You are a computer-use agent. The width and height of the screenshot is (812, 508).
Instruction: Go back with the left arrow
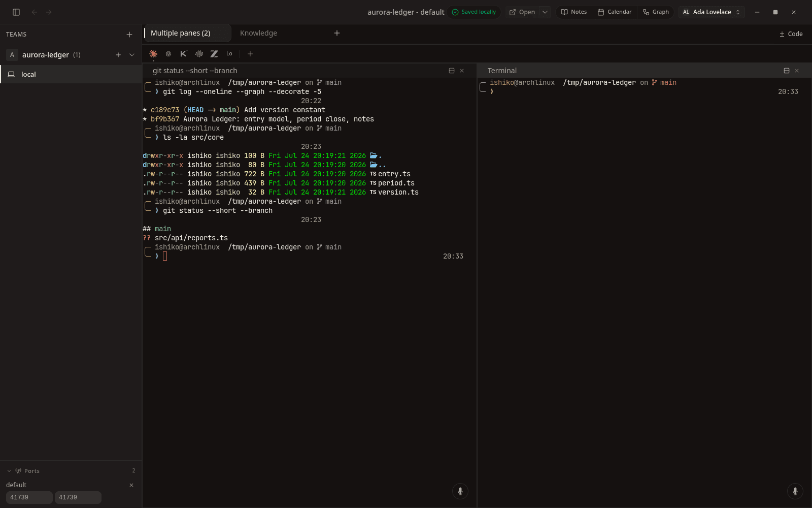(35, 12)
